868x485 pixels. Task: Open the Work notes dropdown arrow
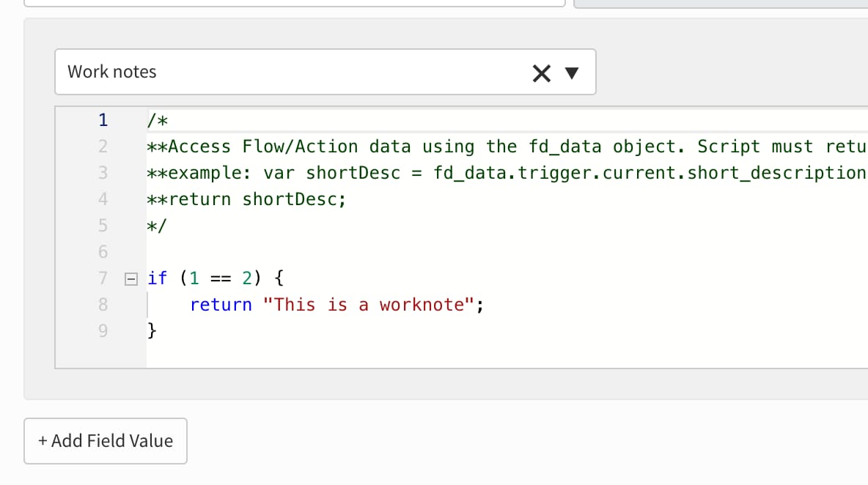[573, 73]
